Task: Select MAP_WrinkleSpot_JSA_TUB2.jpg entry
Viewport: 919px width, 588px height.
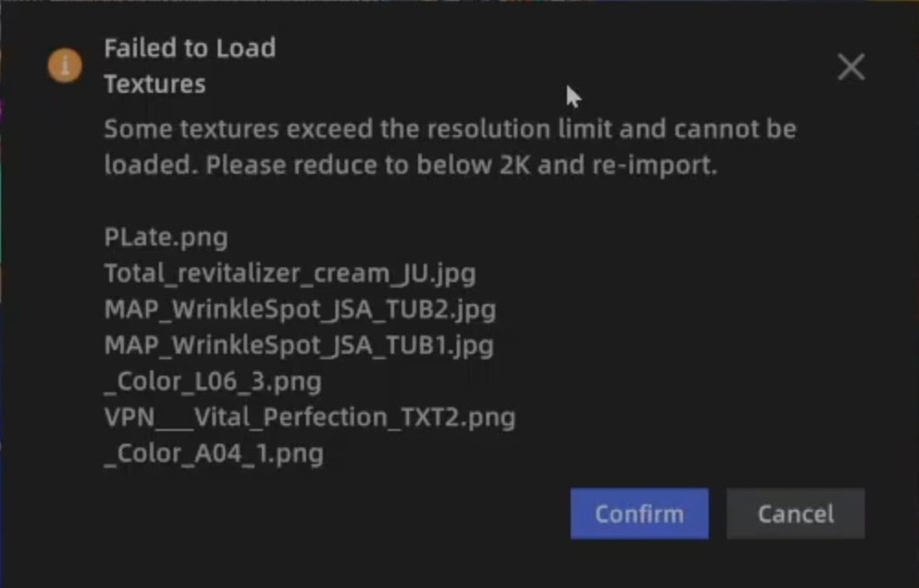Action: coord(301,310)
